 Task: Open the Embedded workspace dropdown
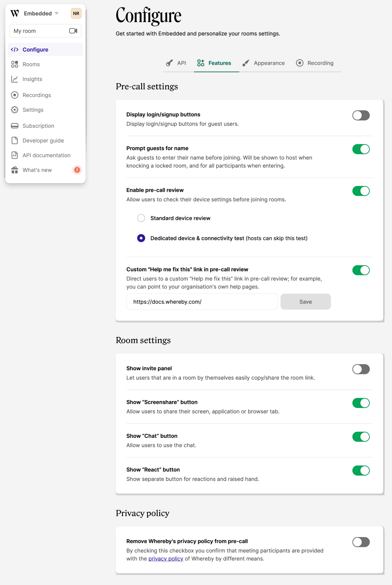[38, 13]
